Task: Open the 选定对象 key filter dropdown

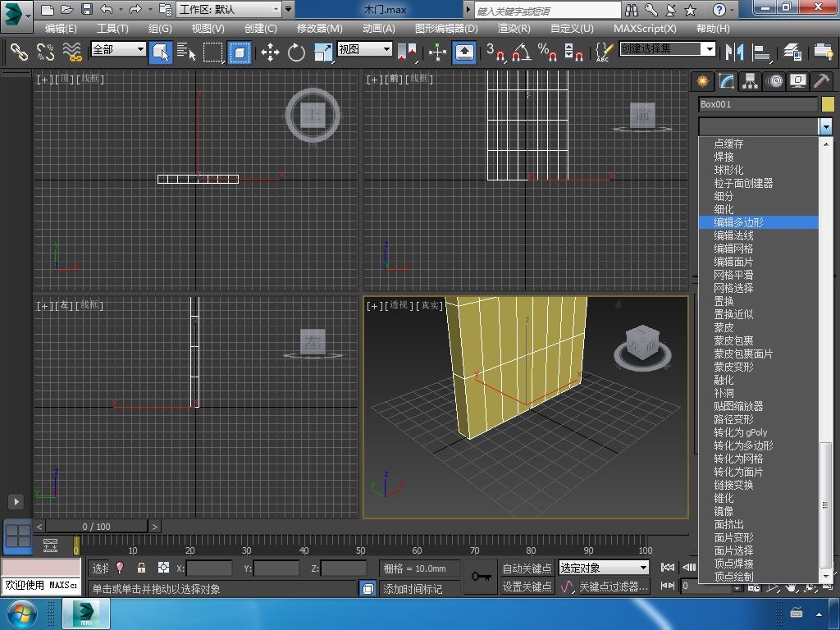Action: pyautogui.click(x=604, y=568)
